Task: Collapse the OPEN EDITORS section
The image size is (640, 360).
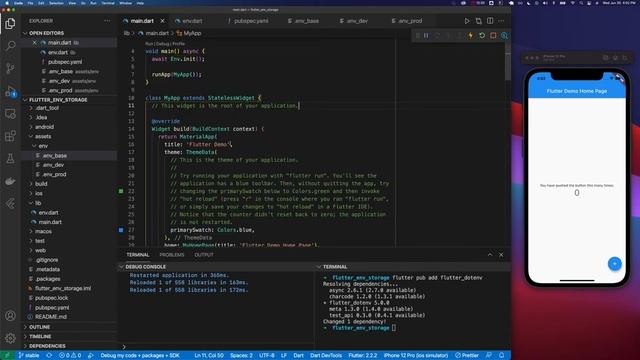Action: [46, 33]
